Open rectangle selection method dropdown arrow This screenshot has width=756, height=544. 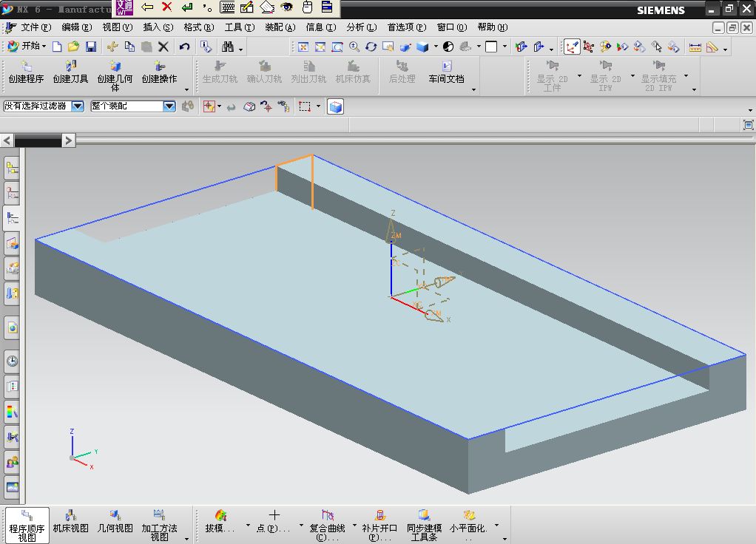pyautogui.click(x=318, y=106)
